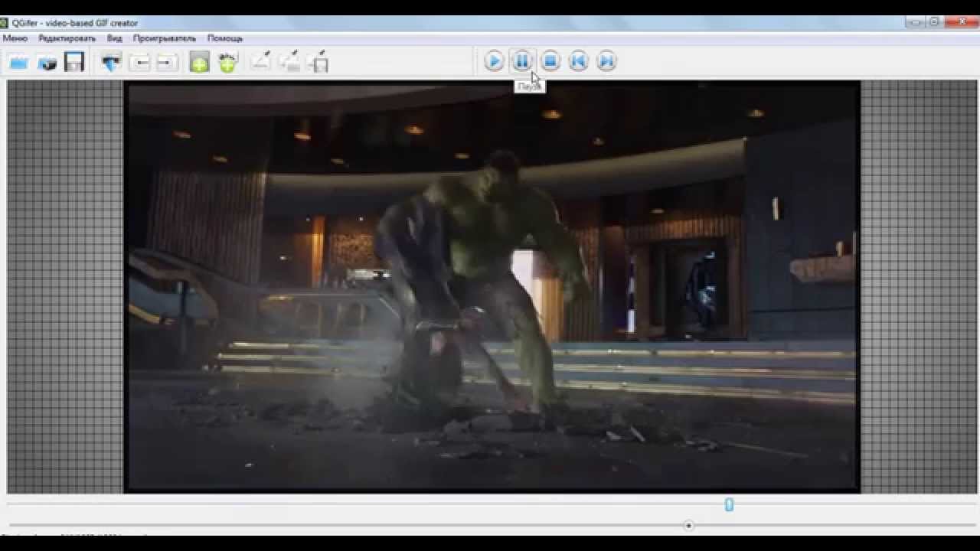Click the green plus insert object icon
The image size is (980, 551).
click(199, 62)
